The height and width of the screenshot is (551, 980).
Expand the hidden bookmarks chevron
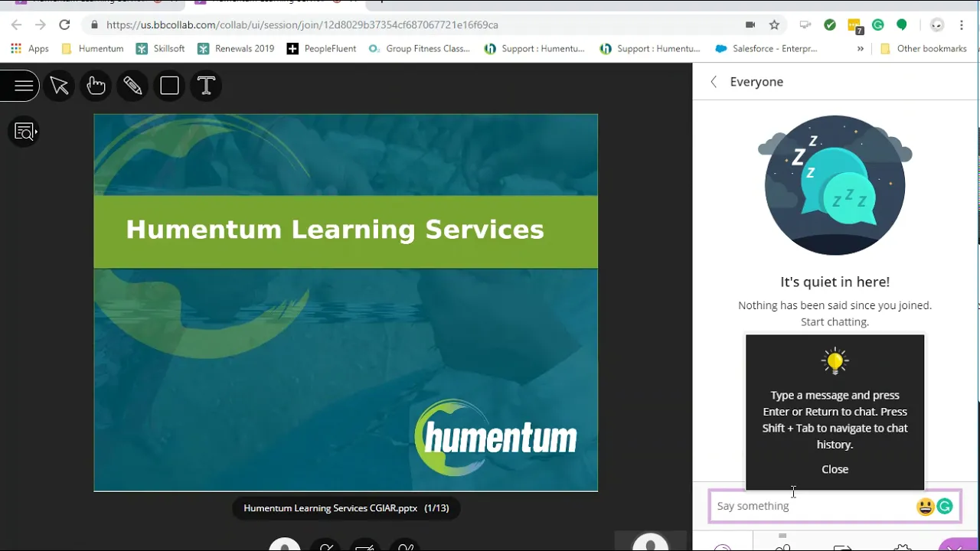pyautogui.click(x=861, y=48)
